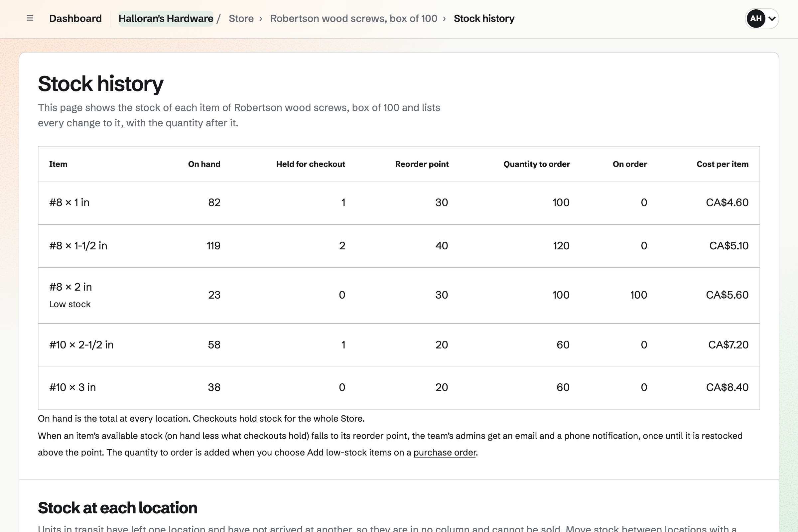Select the #8 × 2 in item
The width and height of the screenshot is (798, 532).
(x=70, y=287)
